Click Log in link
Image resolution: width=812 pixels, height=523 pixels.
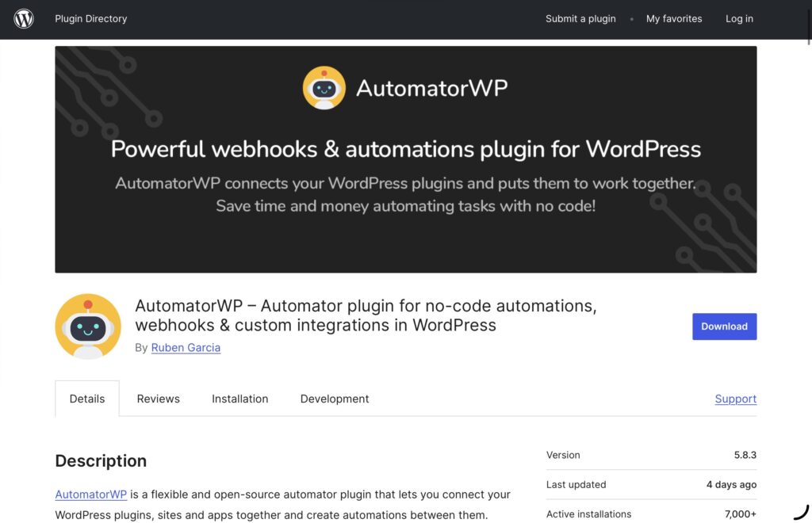(739, 19)
